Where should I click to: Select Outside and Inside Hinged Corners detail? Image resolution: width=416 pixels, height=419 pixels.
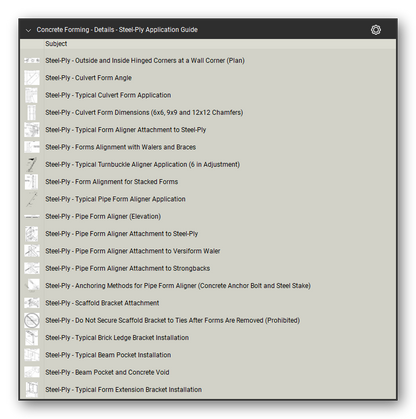145,61
